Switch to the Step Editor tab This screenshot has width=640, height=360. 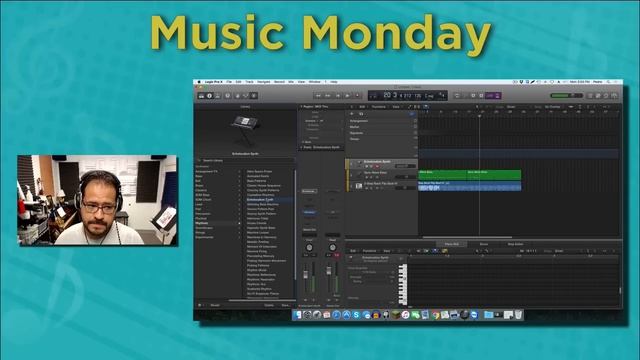pos(516,244)
